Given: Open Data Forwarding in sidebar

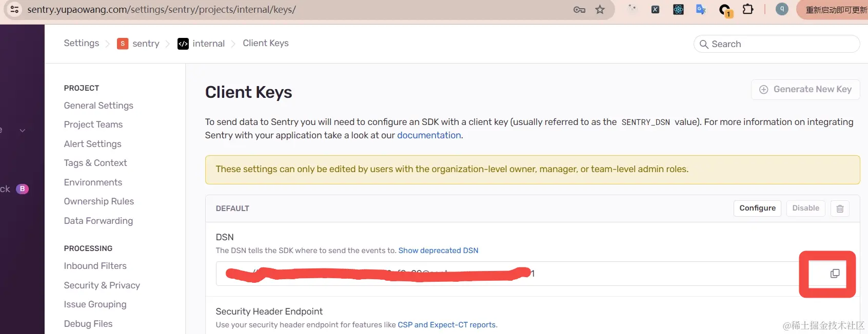Looking at the screenshot, I should (x=98, y=221).
